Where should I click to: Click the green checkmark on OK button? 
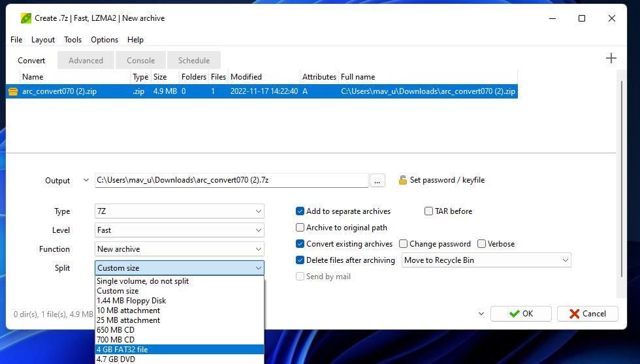[515, 314]
